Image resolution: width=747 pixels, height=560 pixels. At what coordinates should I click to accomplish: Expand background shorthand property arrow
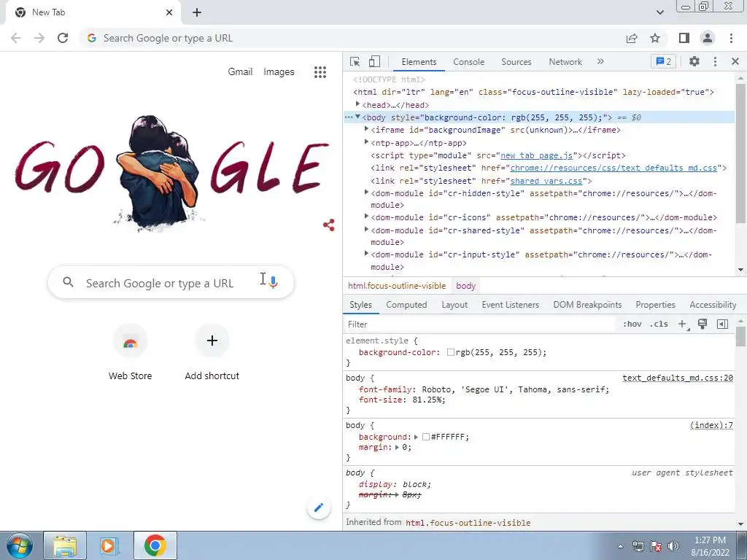(x=416, y=437)
